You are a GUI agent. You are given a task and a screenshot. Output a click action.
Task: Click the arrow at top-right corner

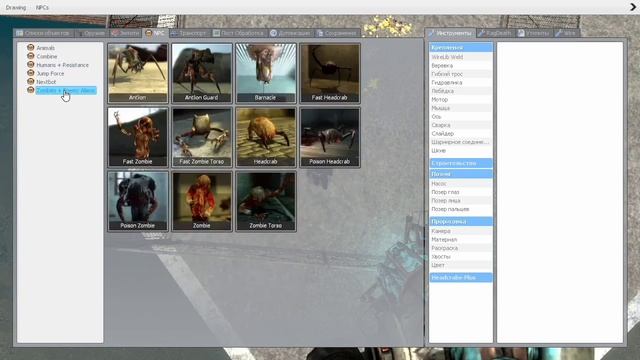point(633,7)
